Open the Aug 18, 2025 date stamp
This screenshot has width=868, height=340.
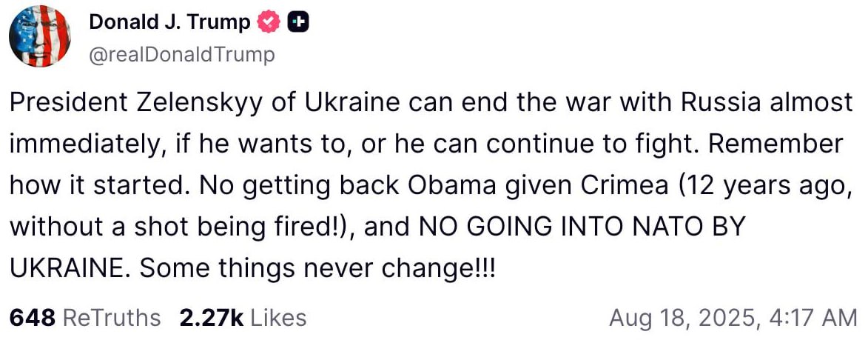click(679, 318)
